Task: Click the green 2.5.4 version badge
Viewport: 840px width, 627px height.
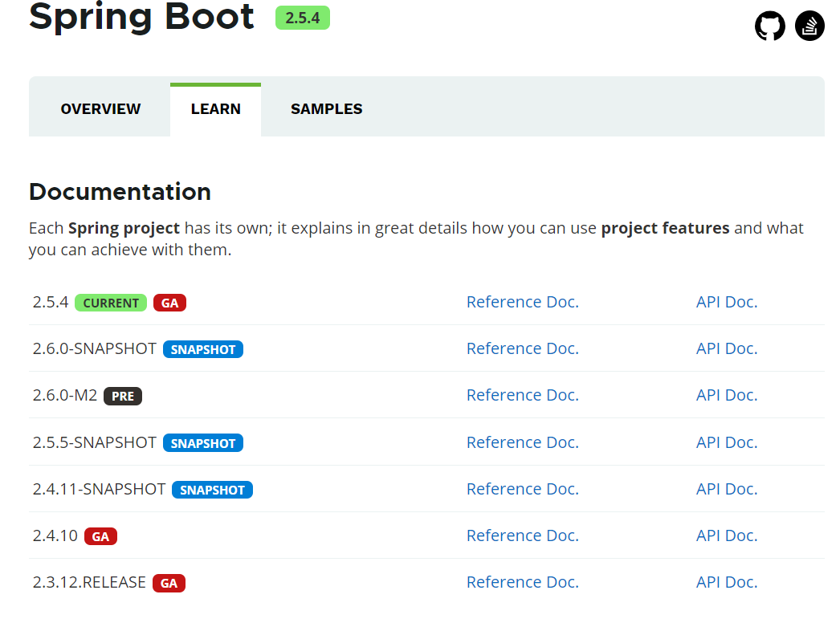Action: (303, 18)
